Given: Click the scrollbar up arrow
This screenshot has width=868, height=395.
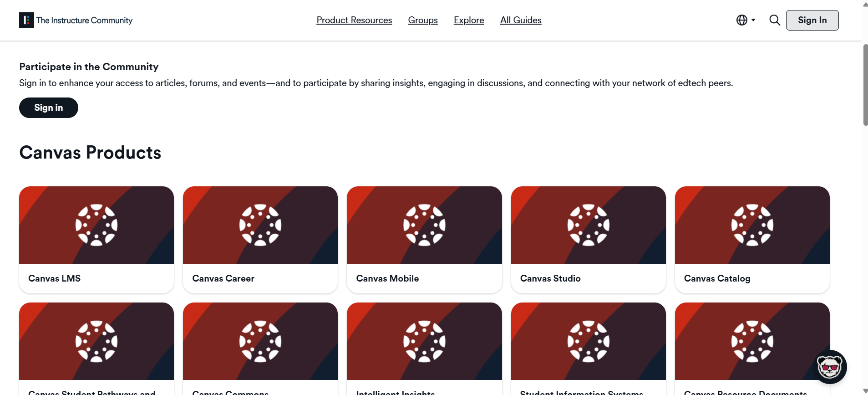Looking at the screenshot, I should (x=865, y=4).
